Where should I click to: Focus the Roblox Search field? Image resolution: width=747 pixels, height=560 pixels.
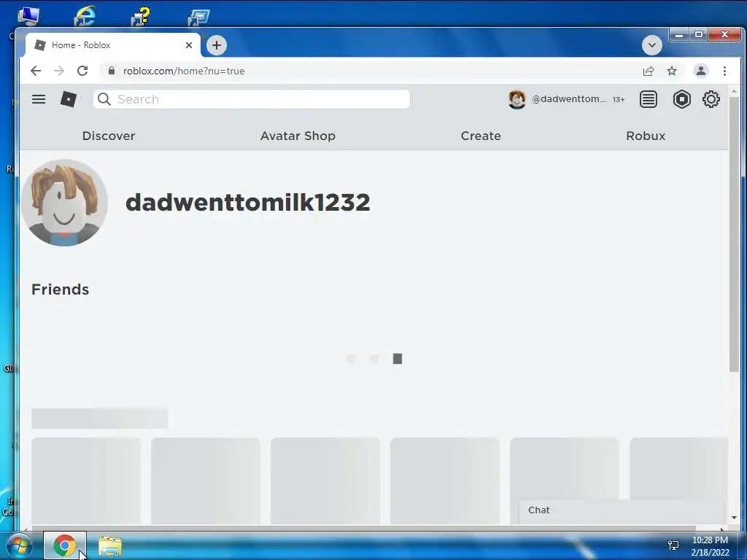252,99
